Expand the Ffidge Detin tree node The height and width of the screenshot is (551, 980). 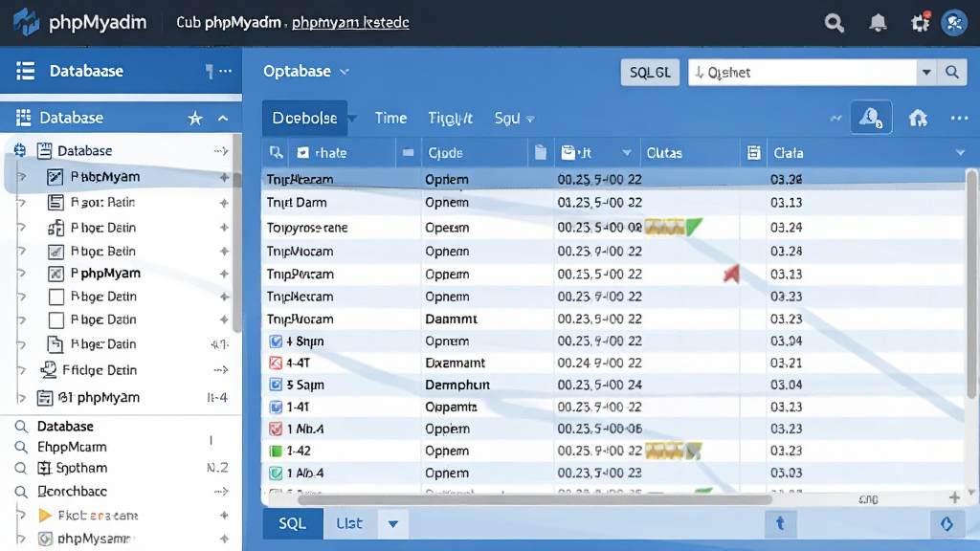[22, 370]
